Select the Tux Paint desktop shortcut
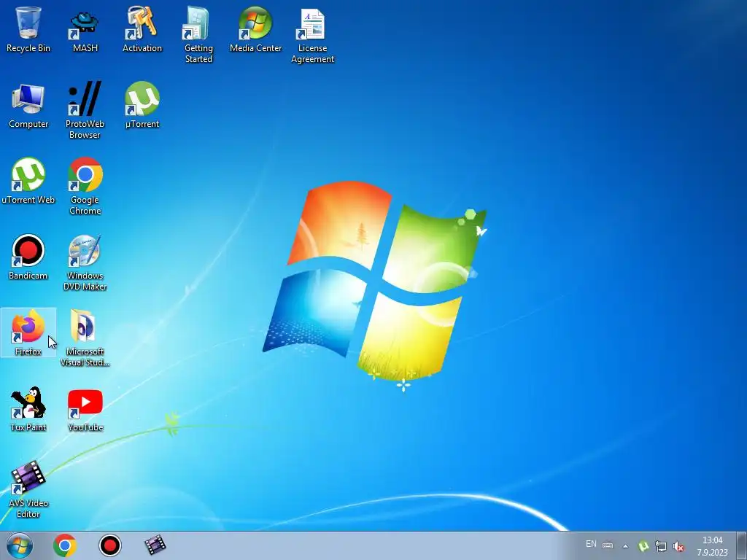Screen dimensions: 747x560 tap(28, 409)
